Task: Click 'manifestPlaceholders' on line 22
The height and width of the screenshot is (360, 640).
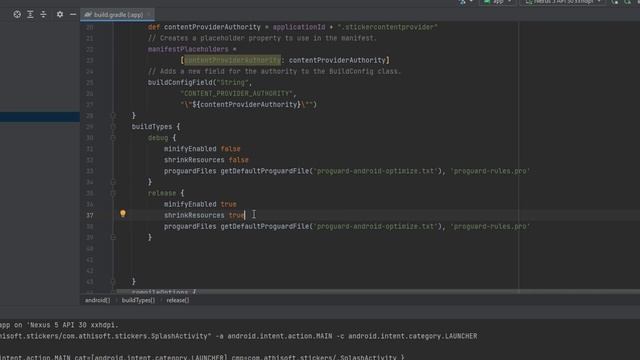Action: click(x=188, y=49)
